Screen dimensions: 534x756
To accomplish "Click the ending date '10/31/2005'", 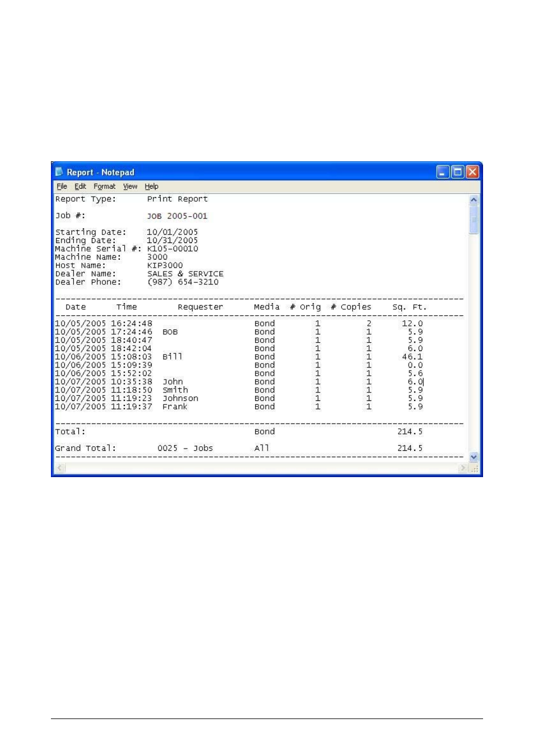I will 172,240.
